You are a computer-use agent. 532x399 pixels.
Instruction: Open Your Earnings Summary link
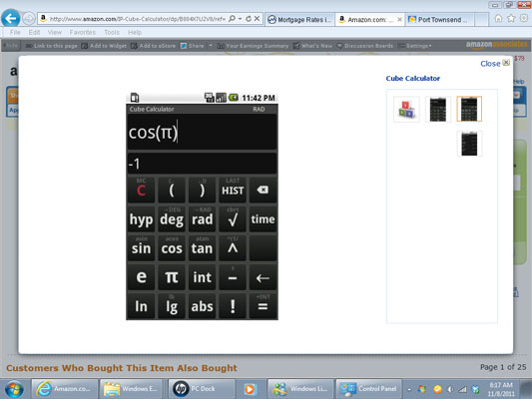click(x=254, y=46)
